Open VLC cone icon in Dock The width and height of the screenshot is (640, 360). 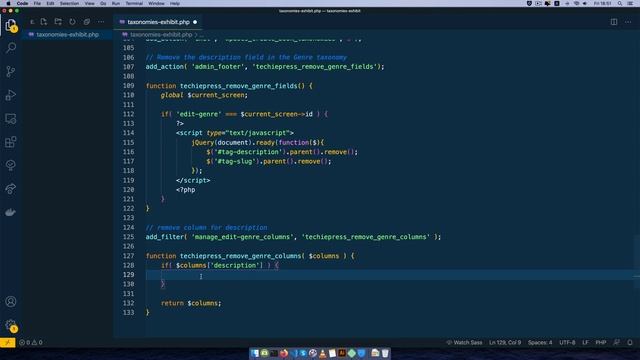323,353
